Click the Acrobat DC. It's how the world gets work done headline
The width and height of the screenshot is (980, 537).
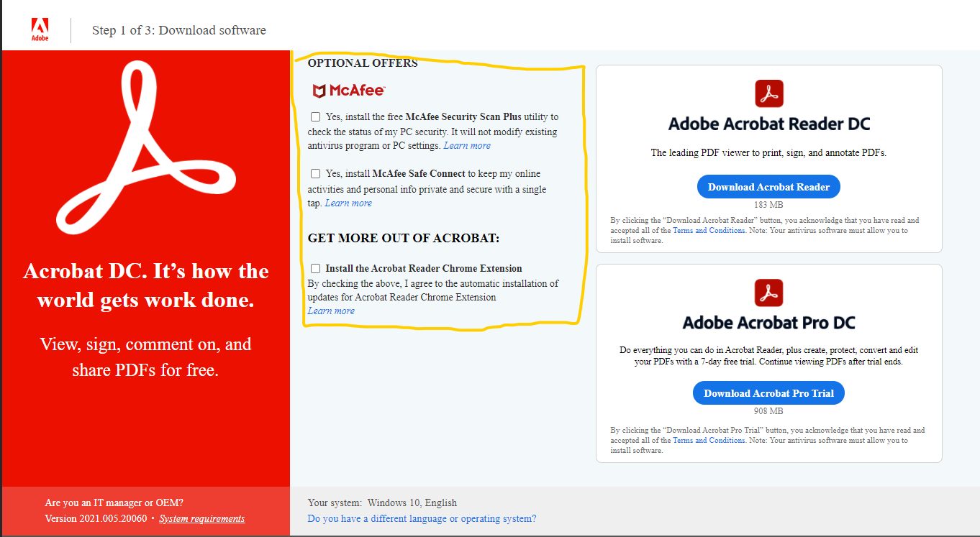(146, 285)
